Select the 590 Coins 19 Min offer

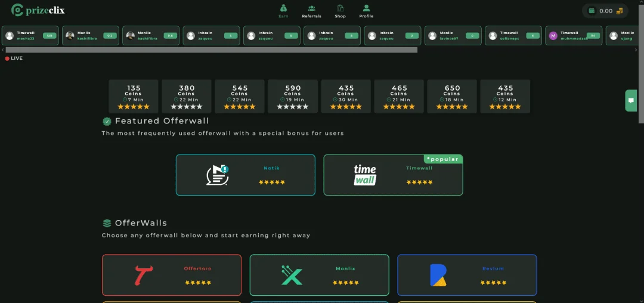(x=293, y=97)
